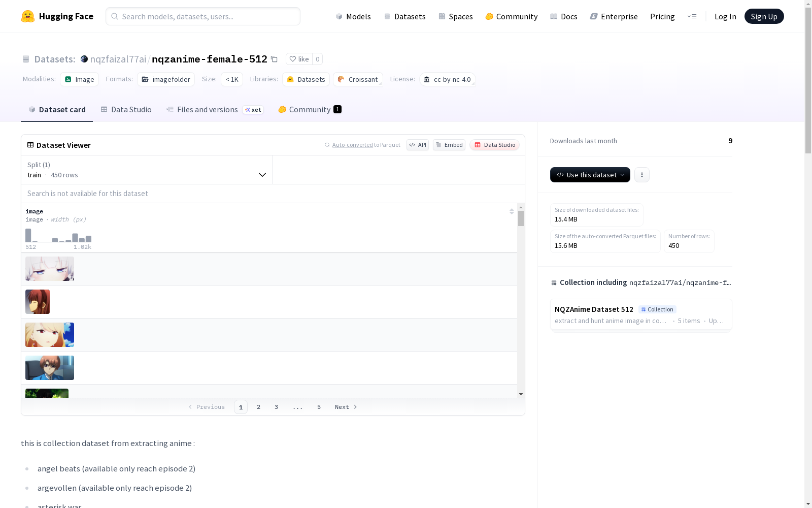Screen dimensions: 812x508
Task: Like the dataset with heart button
Action: click(299, 59)
